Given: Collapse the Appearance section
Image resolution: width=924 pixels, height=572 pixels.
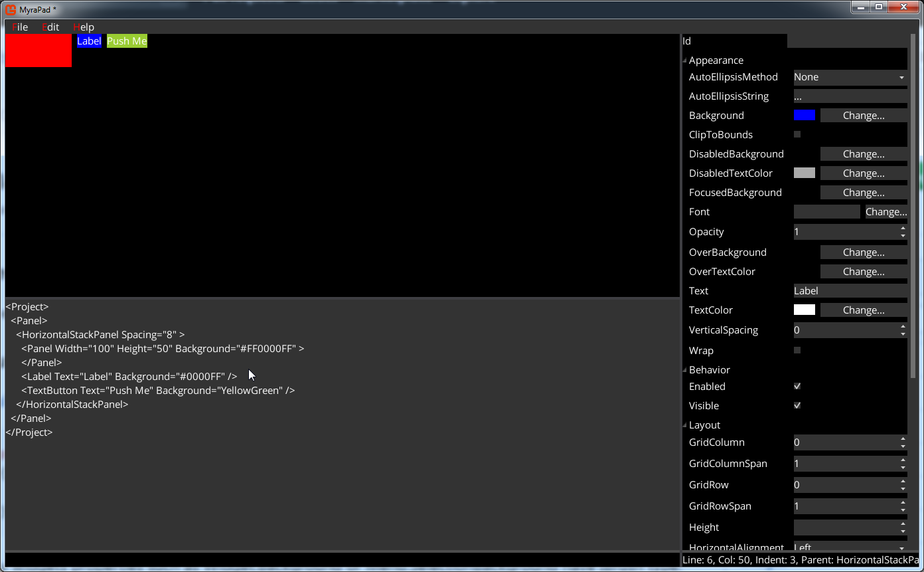Looking at the screenshot, I should coord(685,60).
